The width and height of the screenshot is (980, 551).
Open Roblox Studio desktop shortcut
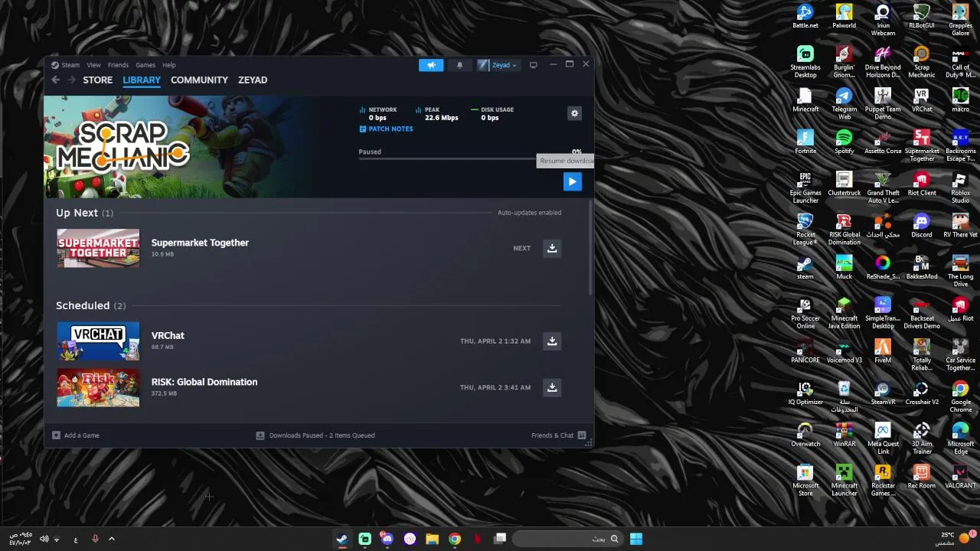pyautogui.click(x=960, y=187)
